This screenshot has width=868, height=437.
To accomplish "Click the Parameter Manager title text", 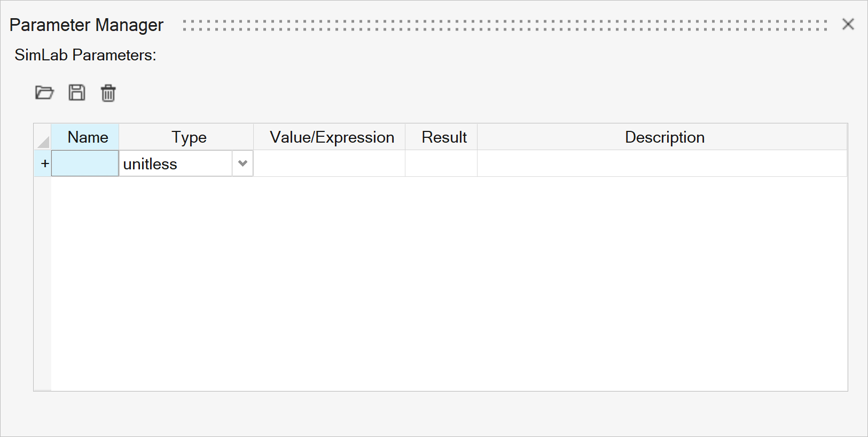I will point(87,25).
